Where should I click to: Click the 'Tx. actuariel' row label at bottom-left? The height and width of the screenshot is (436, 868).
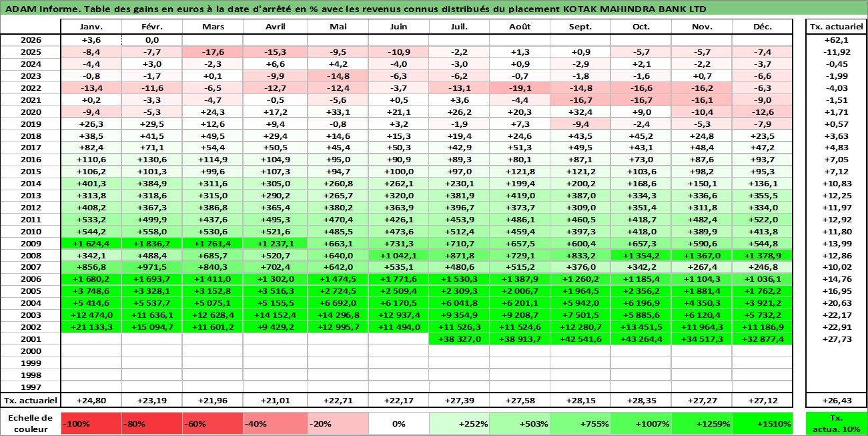tap(30, 401)
